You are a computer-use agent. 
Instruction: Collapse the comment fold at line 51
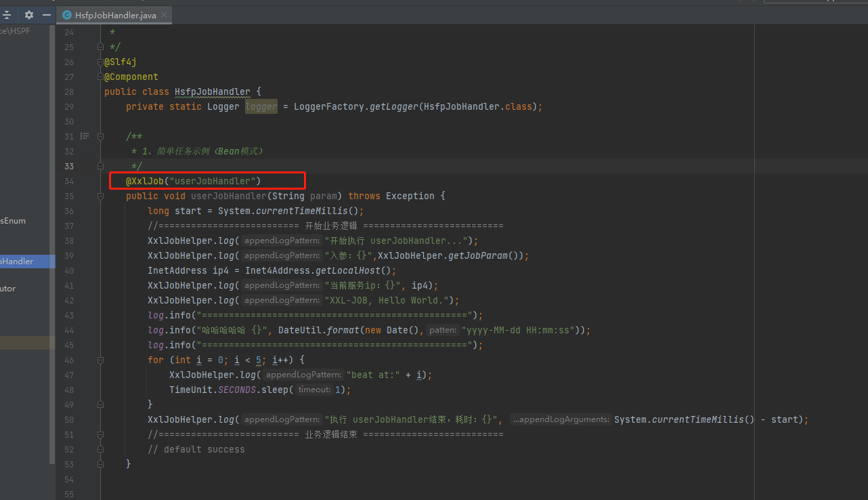pos(100,434)
